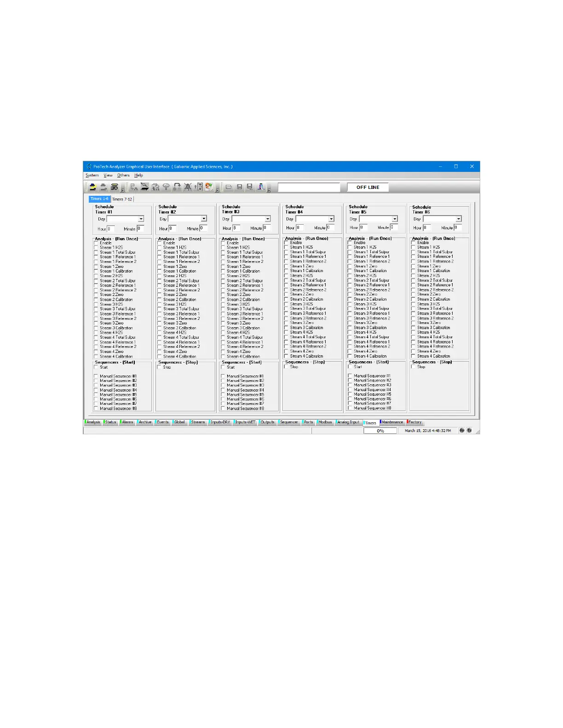Enable Timer #1 analysis Enable checkbox

coord(96,243)
